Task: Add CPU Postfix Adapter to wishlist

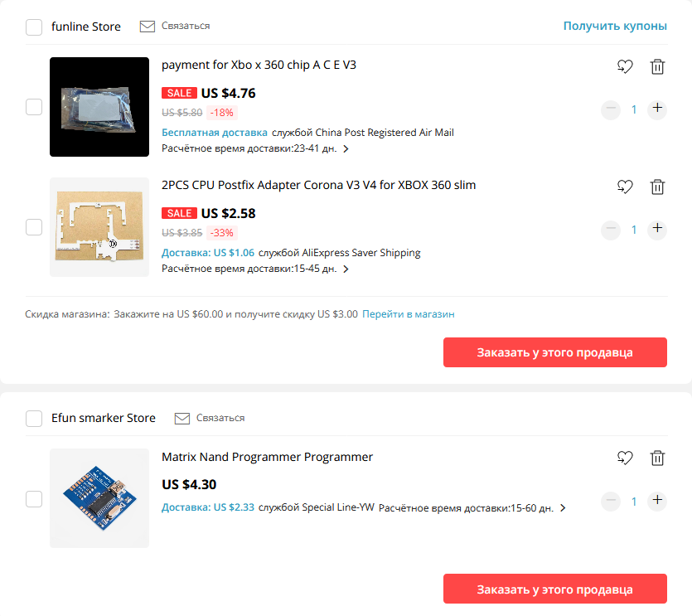Action: tap(625, 187)
